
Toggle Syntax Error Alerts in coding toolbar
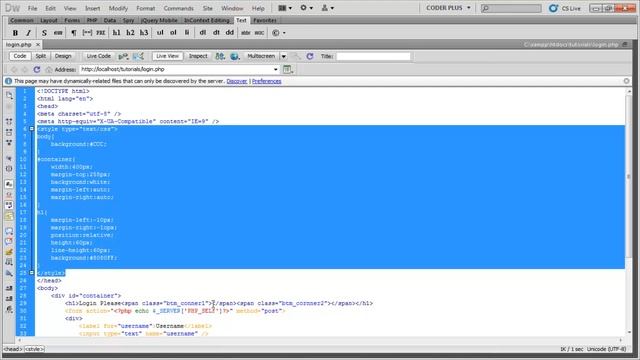tap(9, 216)
